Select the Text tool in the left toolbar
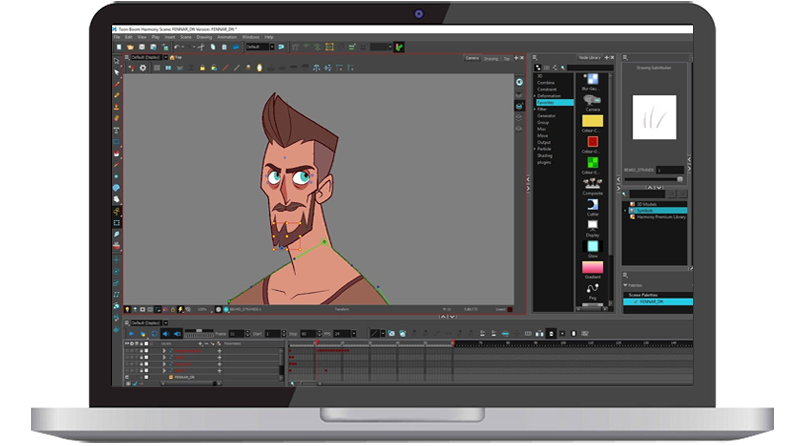The image size is (803, 446). 117,130
